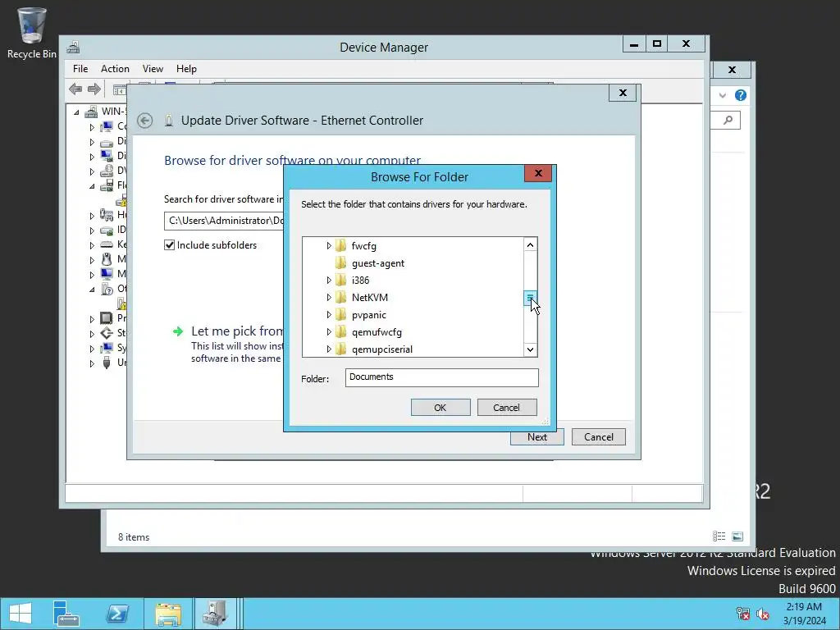Open the Recycle Bin icon

32,32
